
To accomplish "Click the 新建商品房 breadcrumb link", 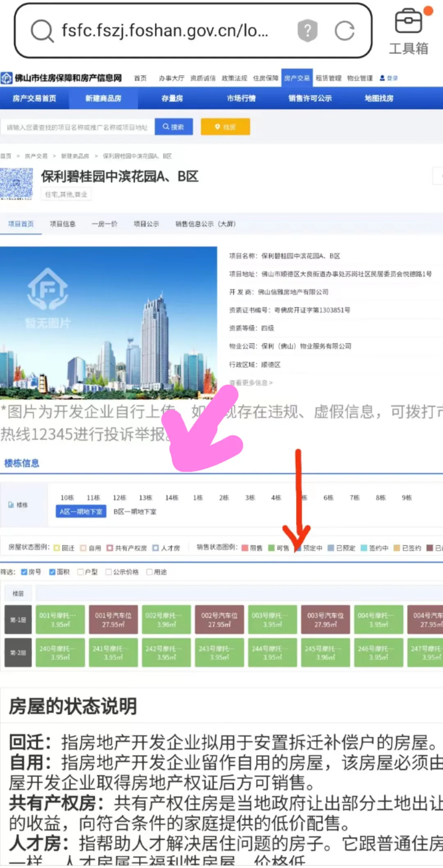I will point(75,156).
